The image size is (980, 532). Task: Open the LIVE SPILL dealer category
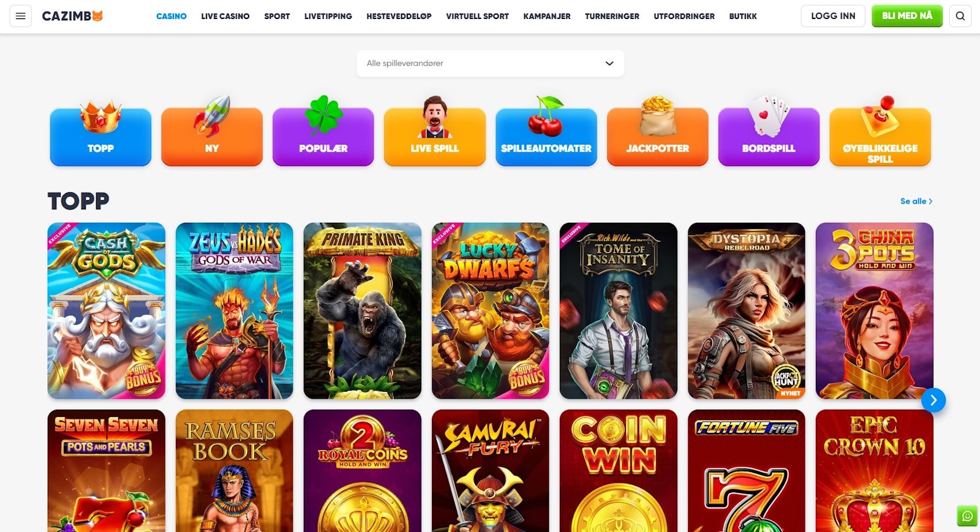pyautogui.click(x=435, y=137)
